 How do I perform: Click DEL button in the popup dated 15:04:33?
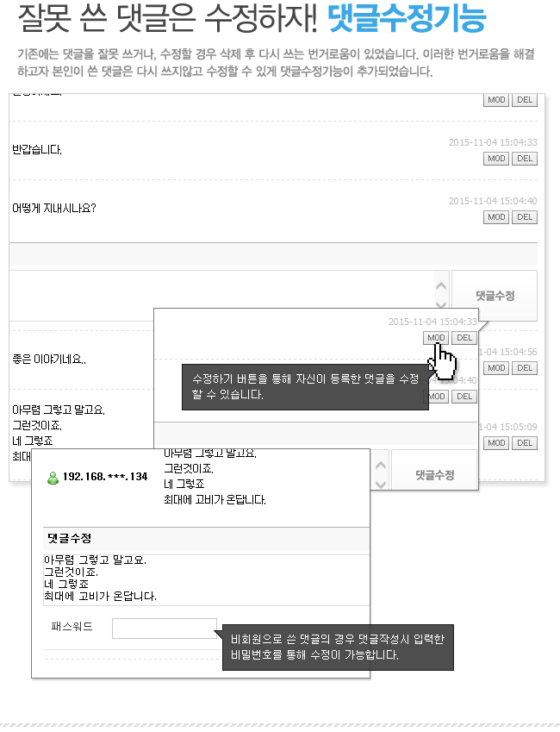point(464,337)
